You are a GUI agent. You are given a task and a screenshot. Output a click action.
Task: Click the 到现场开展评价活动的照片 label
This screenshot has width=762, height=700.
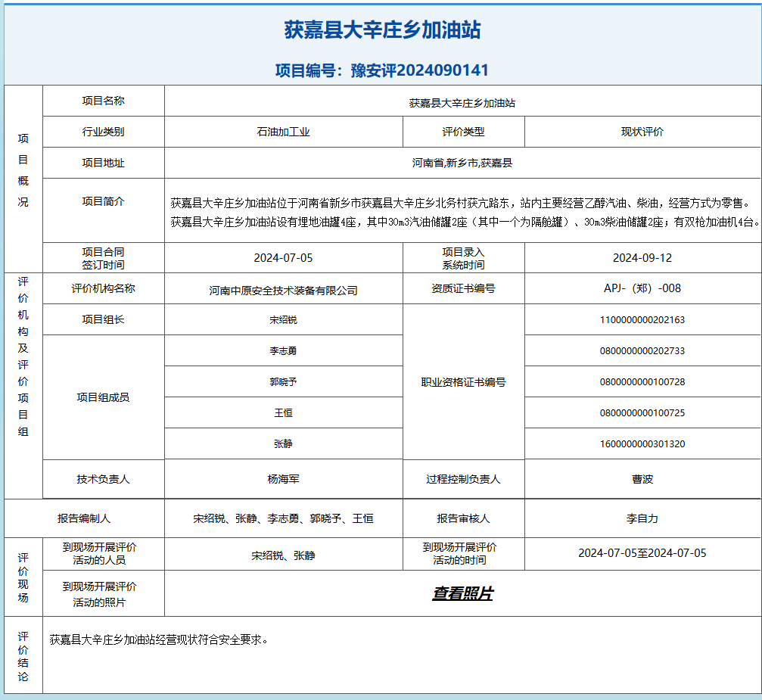(100, 595)
